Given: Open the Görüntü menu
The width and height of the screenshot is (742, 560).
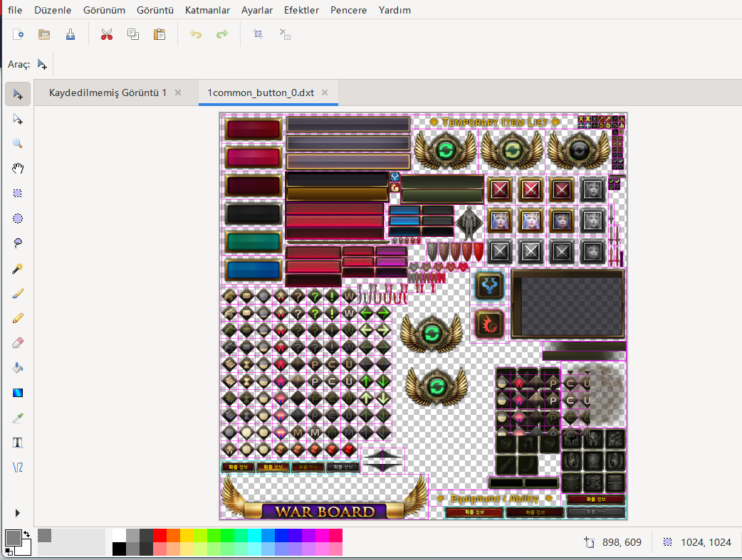Looking at the screenshot, I should [x=155, y=10].
